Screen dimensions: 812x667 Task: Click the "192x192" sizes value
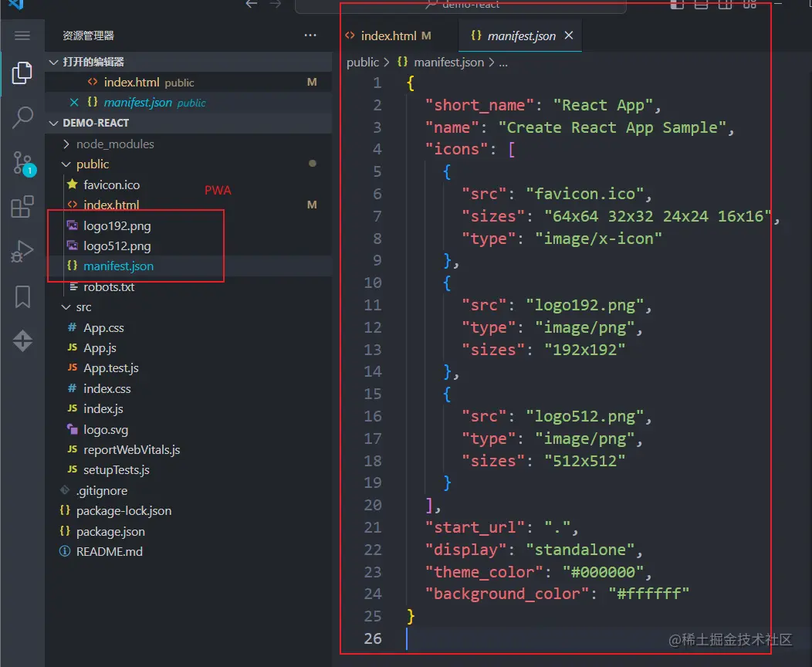point(584,350)
